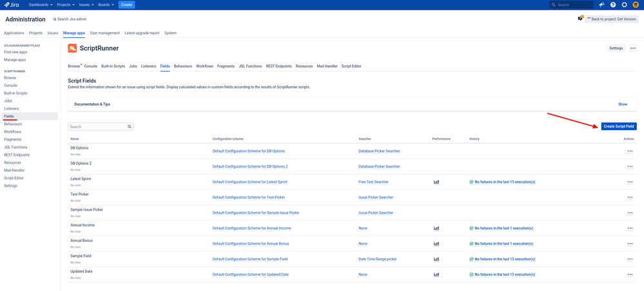Switch to the User management admin tab
Image resolution: width=644 pixels, height=291 pixels.
coord(104,33)
